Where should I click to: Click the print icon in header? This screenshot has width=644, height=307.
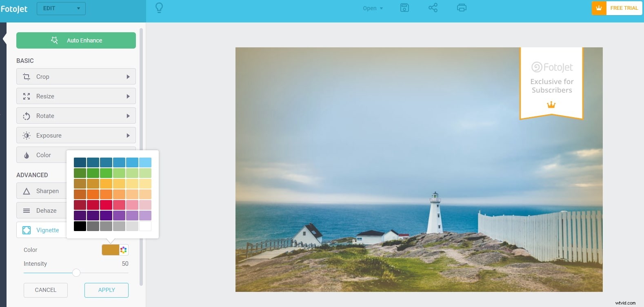pos(462,8)
